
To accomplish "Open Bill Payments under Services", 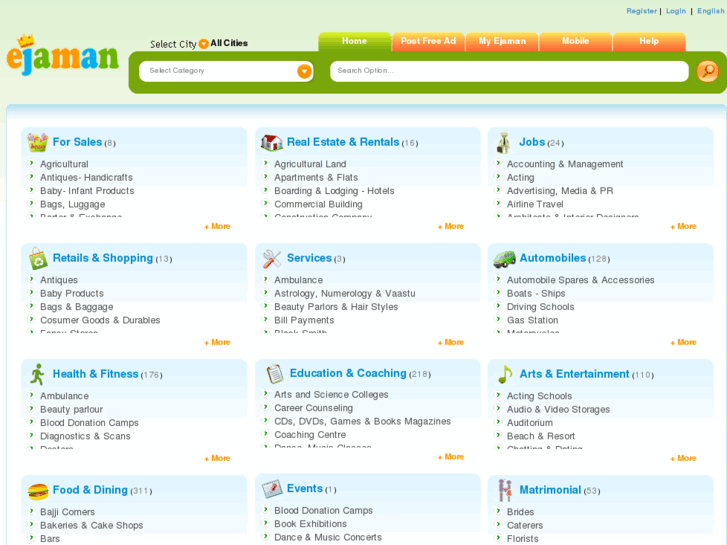I will (x=304, y=321).
